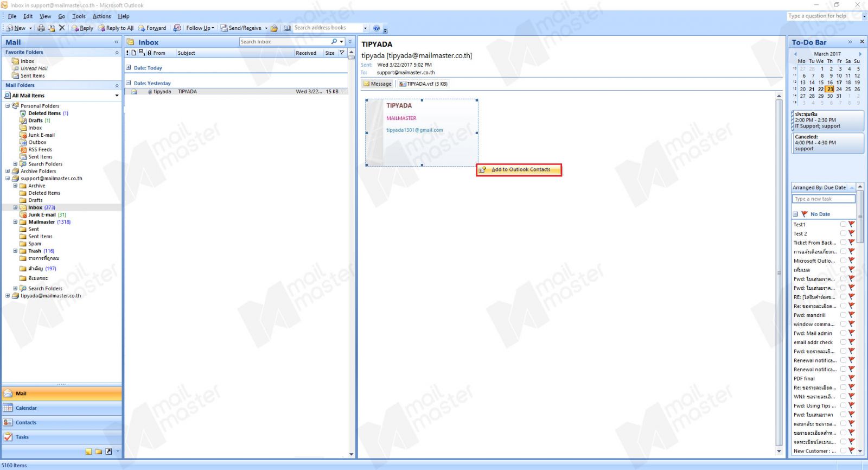Open Send/Receive dropdown arrow
868x470 pixels.
click(x=266, y=28)
